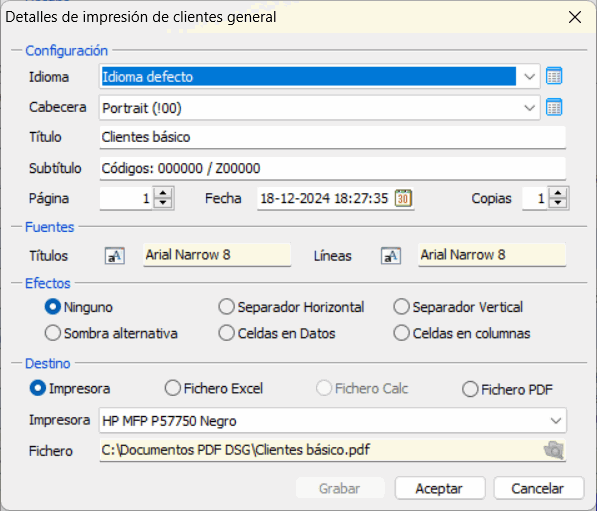Click the Página number field
The width and height of the screenshot is (597, 511).
pos(126,198)
